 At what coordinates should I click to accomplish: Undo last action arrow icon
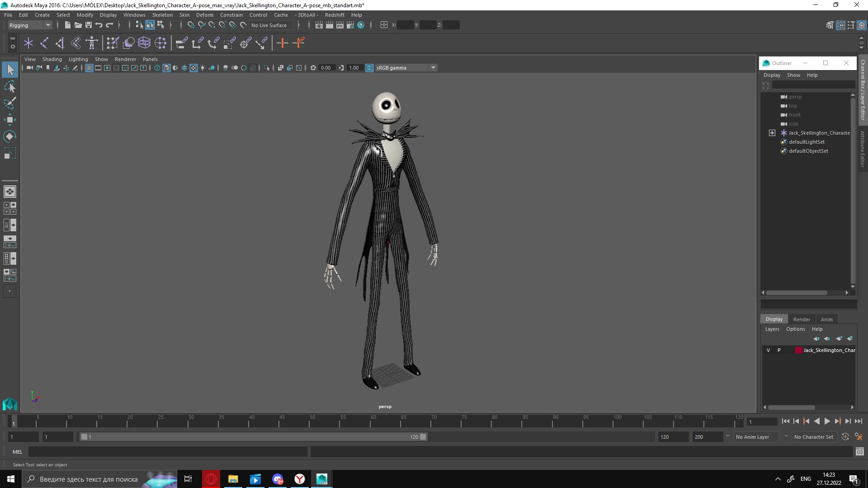(99, 25)
